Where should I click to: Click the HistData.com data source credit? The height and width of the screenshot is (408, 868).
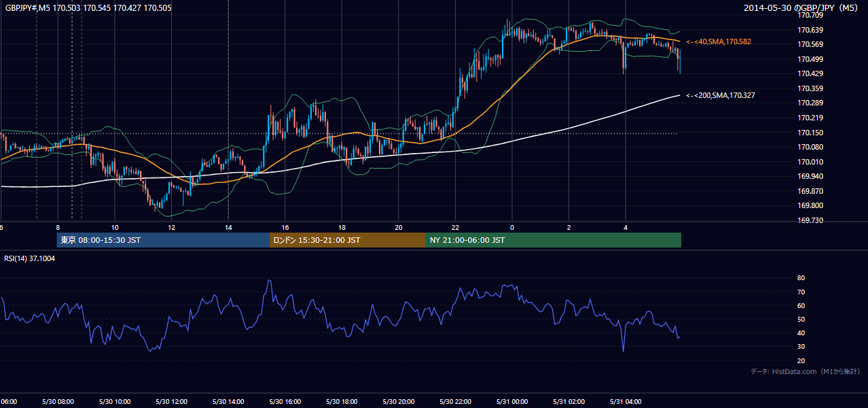[806, 371]
